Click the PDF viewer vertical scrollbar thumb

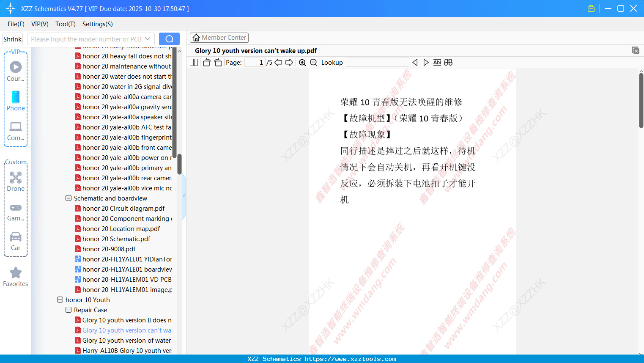641,100
